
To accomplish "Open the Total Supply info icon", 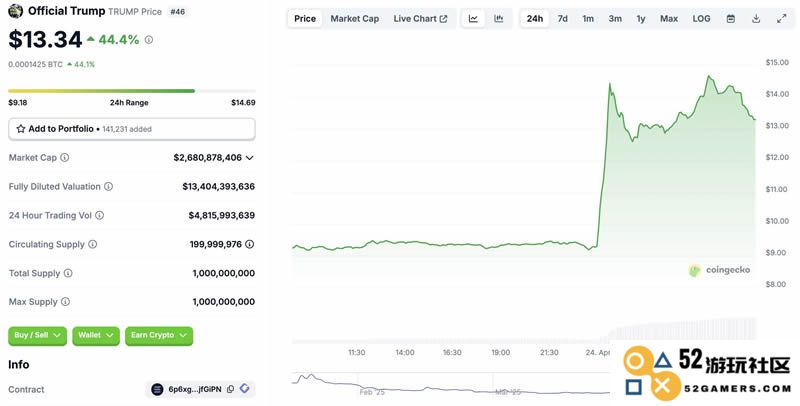I will click(x=68, y=273).
